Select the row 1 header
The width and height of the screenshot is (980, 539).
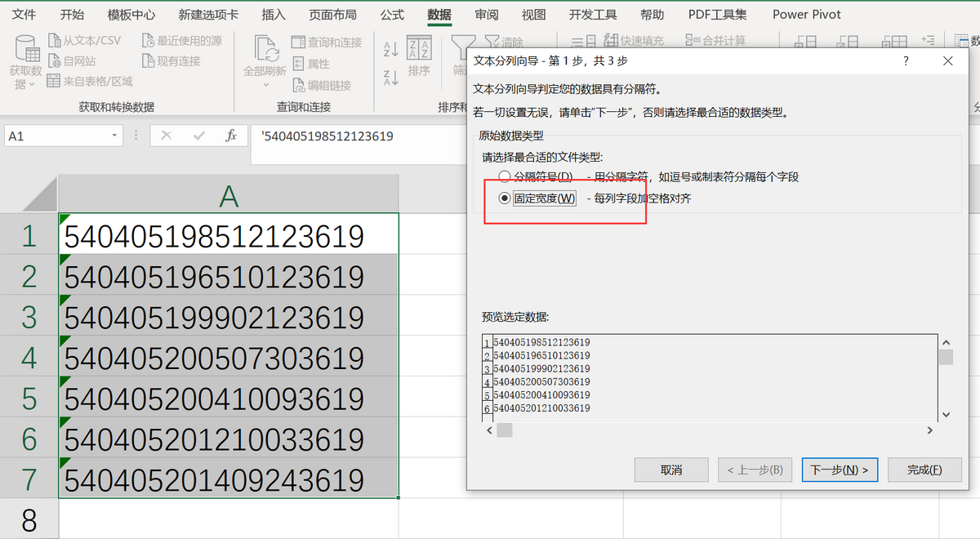click(x=29, y=236)
